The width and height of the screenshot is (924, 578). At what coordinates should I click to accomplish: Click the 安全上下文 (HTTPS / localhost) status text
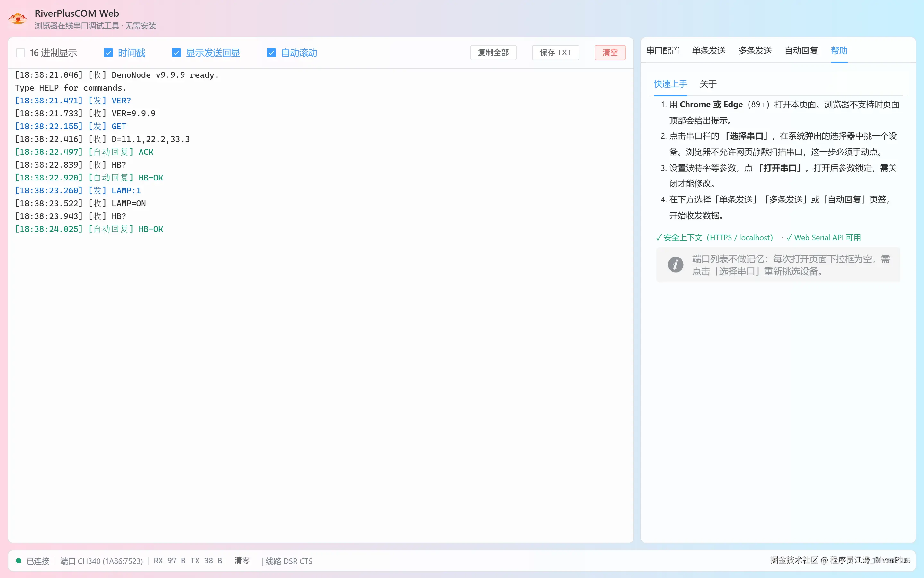pos(714,237)
